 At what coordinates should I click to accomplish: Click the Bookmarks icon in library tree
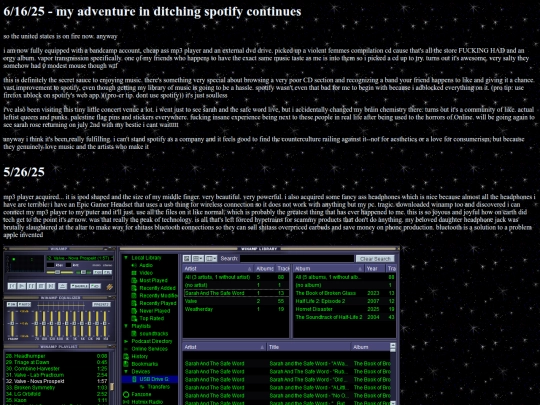[126, 364]
